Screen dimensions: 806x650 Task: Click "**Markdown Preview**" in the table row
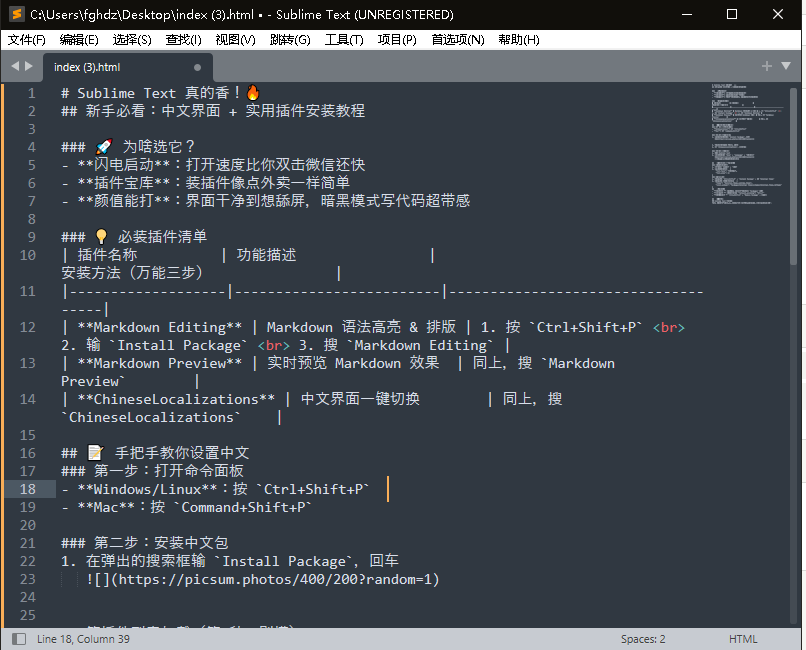(x=159, y=363)
